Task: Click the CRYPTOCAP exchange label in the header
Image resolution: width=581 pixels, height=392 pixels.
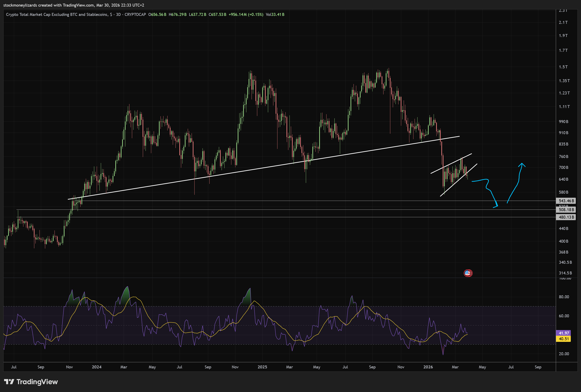Action: [135, 15]
